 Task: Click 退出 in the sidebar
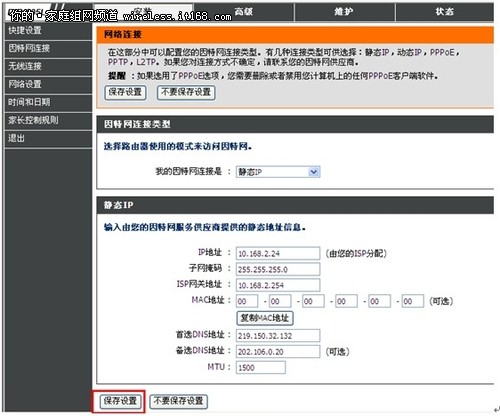click(49, 138)
